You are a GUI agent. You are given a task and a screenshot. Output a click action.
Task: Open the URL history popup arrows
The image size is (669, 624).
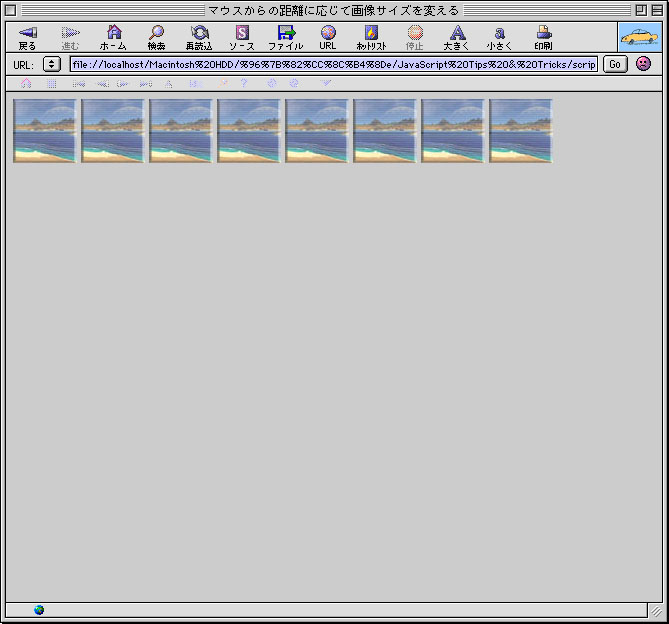(x=52, y=64)
